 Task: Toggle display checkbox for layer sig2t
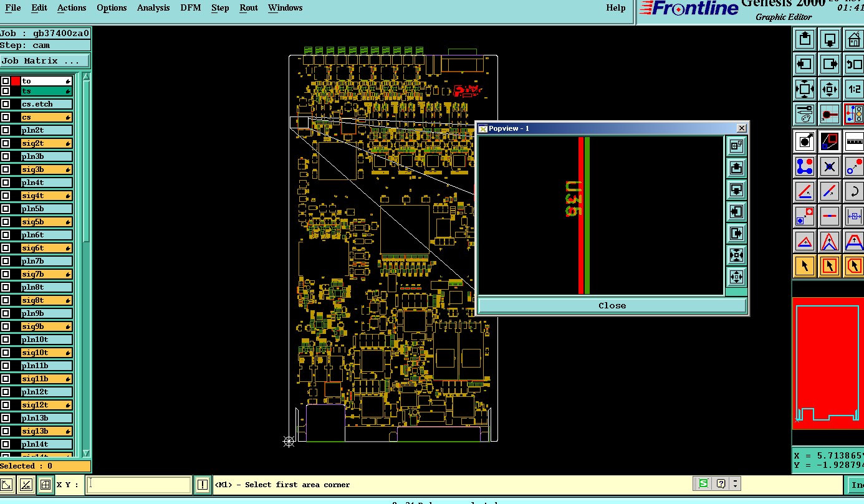click(x=6, y=143)
